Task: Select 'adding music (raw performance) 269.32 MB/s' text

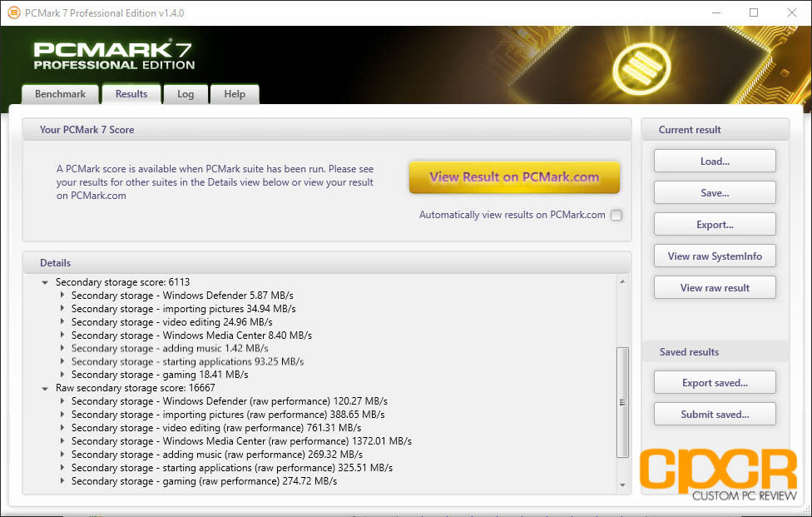Action: click(x=217, y=455)
